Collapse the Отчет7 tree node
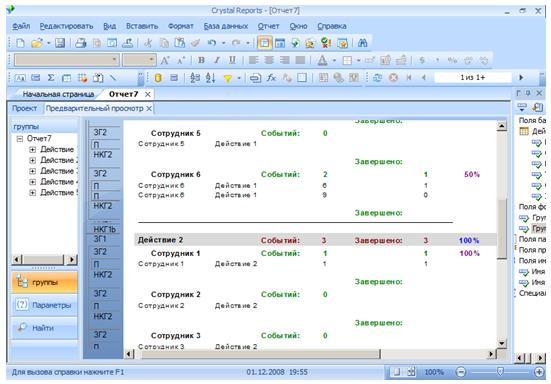Image resolution: width=551 pixels, height=384 pixels. [20, 139]
